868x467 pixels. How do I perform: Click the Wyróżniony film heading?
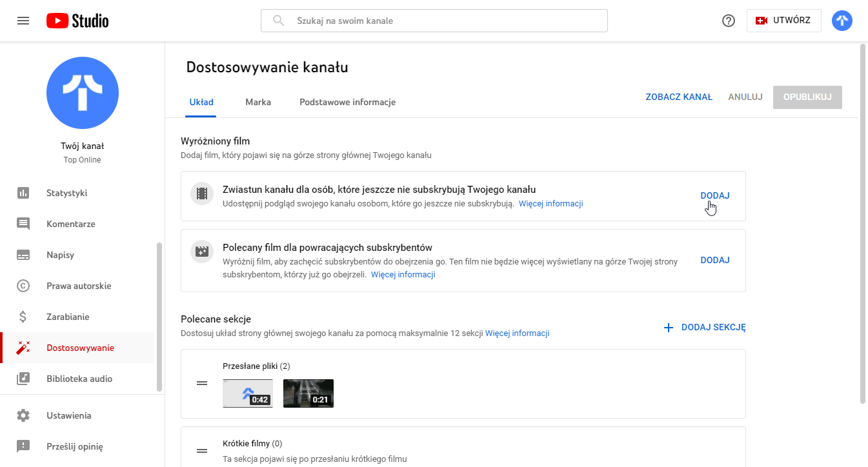(x=215, y=141)
